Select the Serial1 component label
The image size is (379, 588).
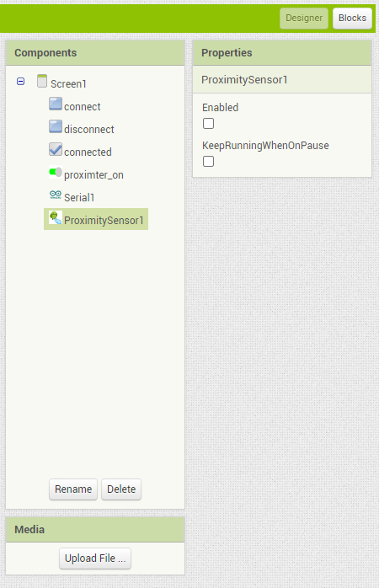coord(79,198)
